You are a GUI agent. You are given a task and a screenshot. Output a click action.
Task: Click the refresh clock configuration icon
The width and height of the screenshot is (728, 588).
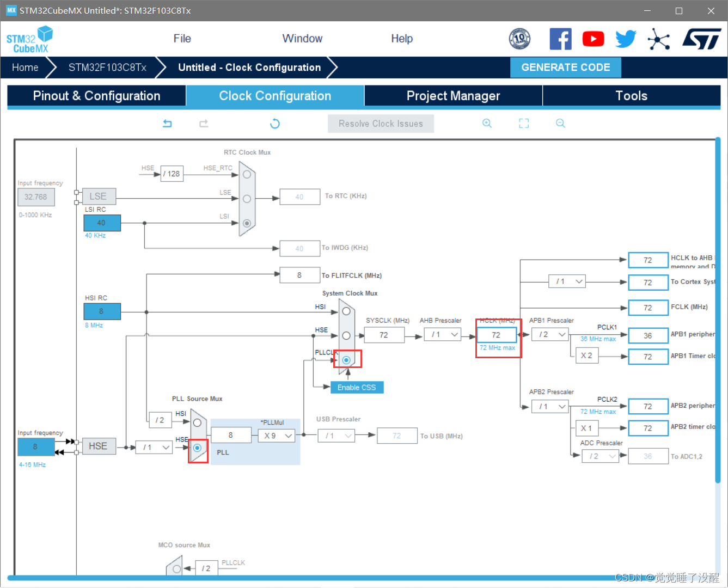pos(275,124)
